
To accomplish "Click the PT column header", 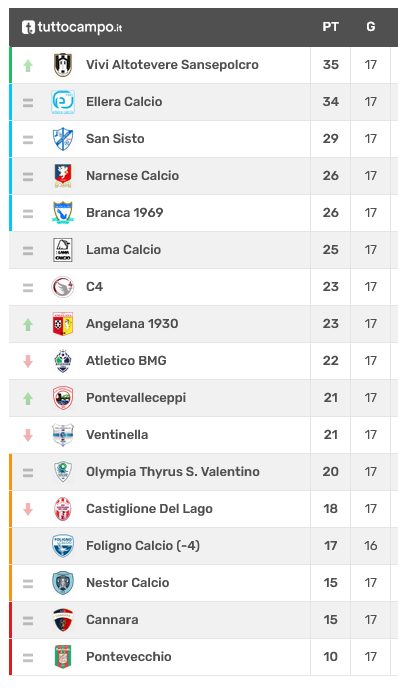I will 330,27.
